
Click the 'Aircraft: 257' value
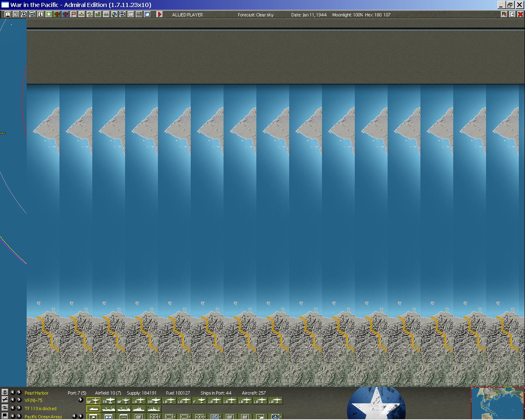click(254, 393)
